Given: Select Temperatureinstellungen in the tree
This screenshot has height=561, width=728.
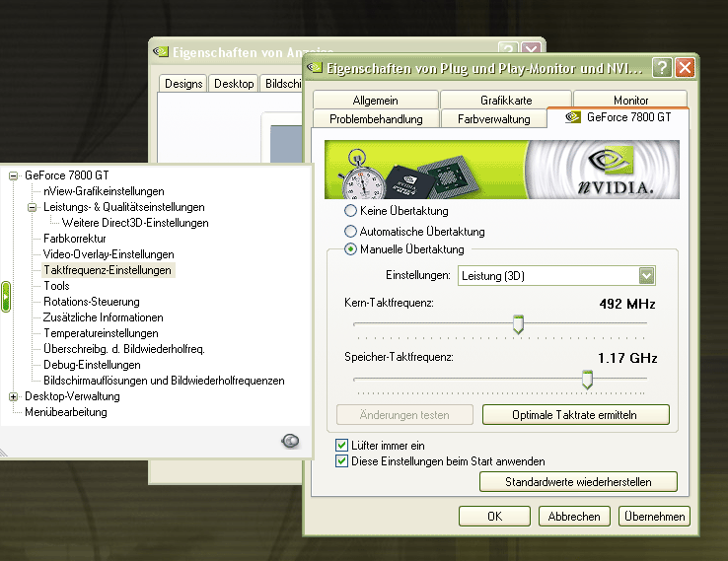Looking at the screenshot, I should coord(101,333).
